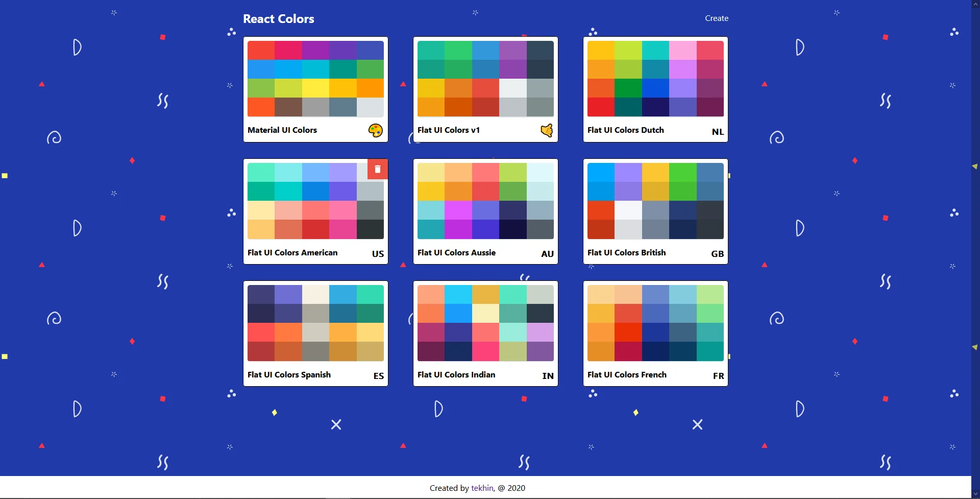Click the red swatch in Material UI Colors

tap(261, 51)
